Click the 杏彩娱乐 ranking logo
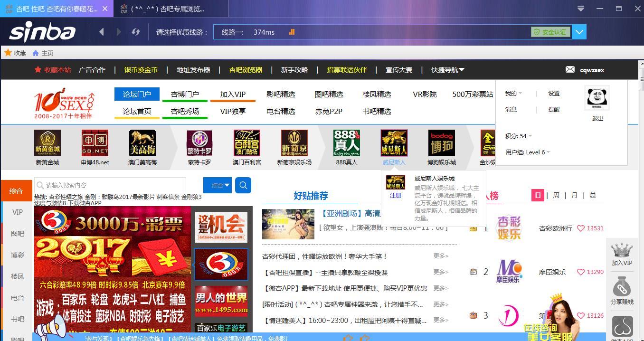The width and height of the screenshot is (644, 341). point(509,228)
